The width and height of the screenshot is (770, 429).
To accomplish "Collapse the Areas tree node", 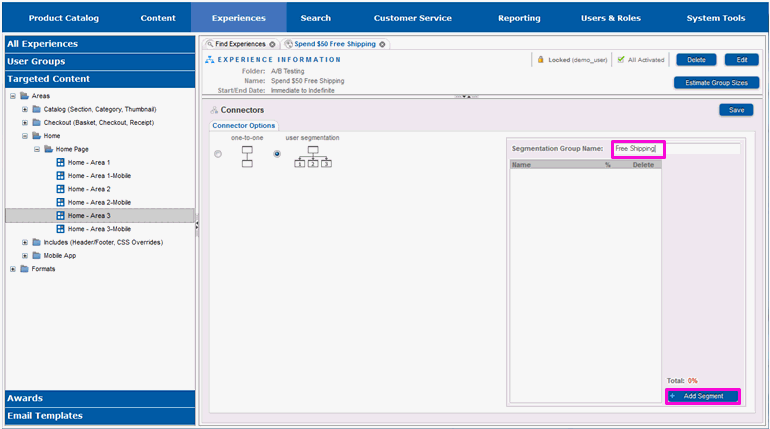I will pyautogui.click(x=13, y=96).
